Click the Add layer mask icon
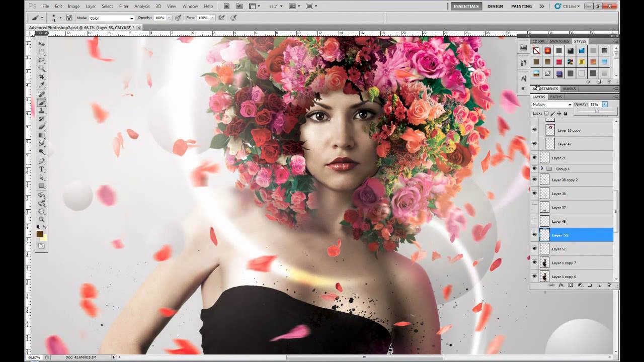Screen dimensions: 644x362 (571, 285)
